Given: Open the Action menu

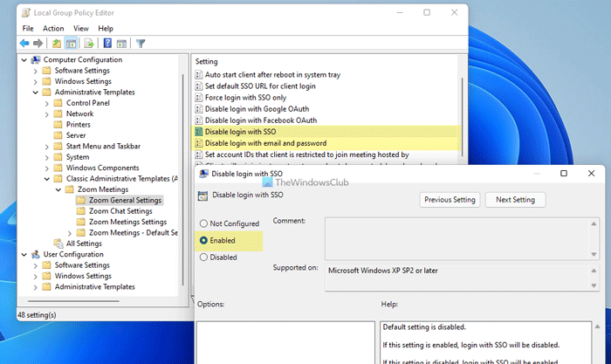Looking at the screenshot, I should (x=53, y=28).
